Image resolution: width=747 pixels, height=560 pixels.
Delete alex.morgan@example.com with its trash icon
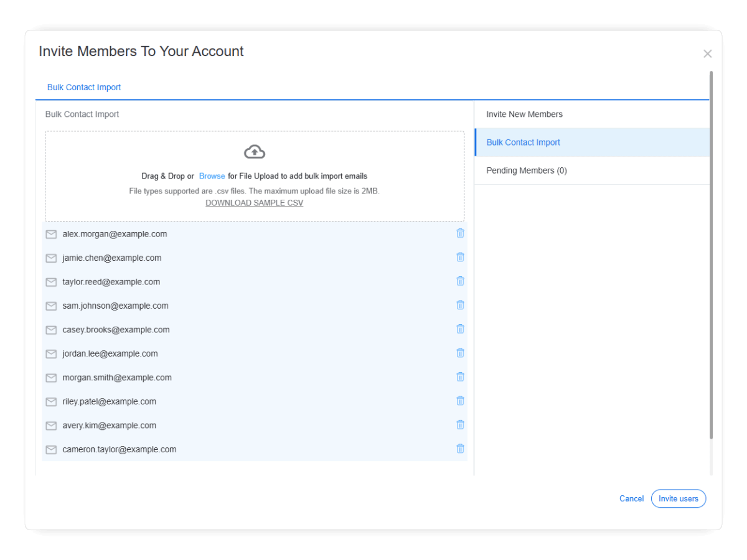461,233
